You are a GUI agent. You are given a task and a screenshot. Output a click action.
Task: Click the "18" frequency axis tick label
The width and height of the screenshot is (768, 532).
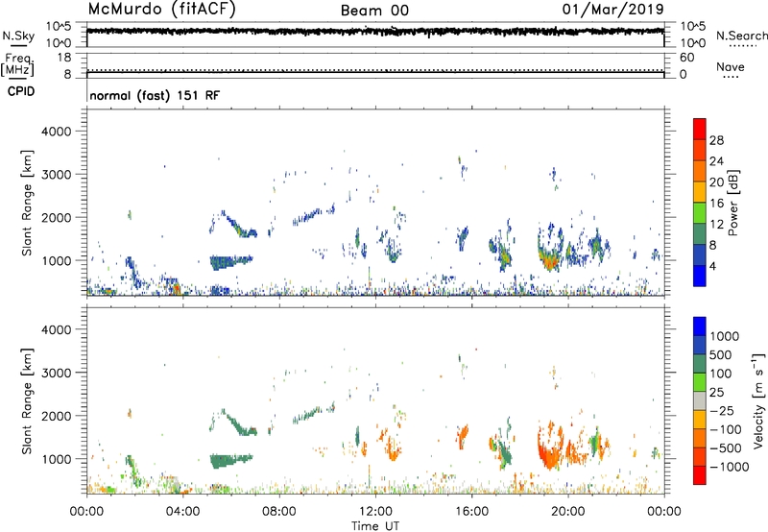click(x=65, y=58)
